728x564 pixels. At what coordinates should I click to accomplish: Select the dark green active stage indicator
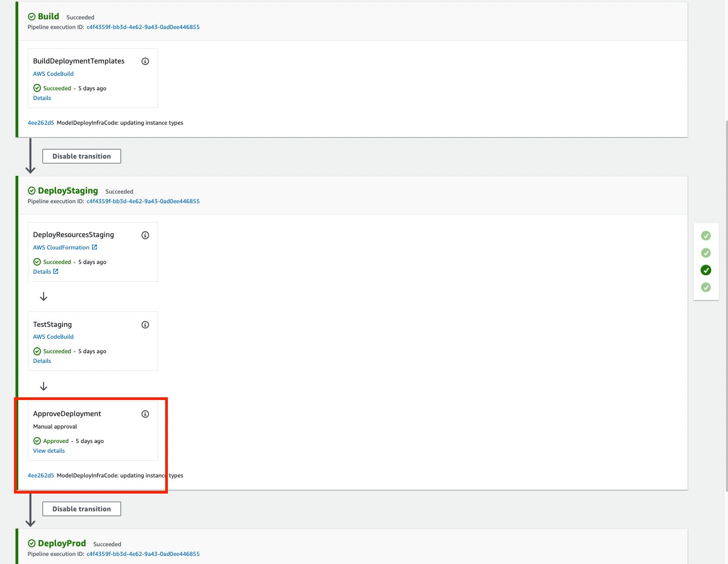pos(706,270)
